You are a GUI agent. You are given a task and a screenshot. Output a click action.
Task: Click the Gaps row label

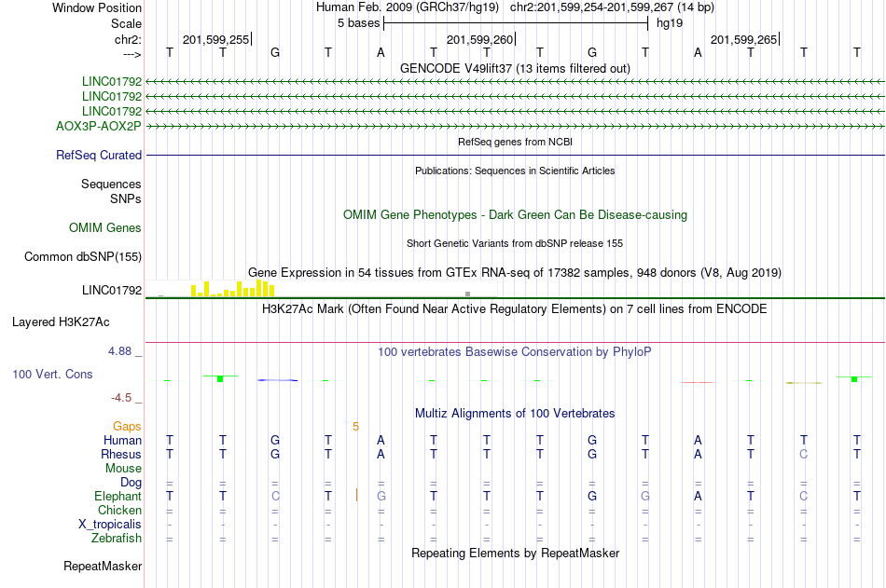pyautogui.click(x=127, y=426)
